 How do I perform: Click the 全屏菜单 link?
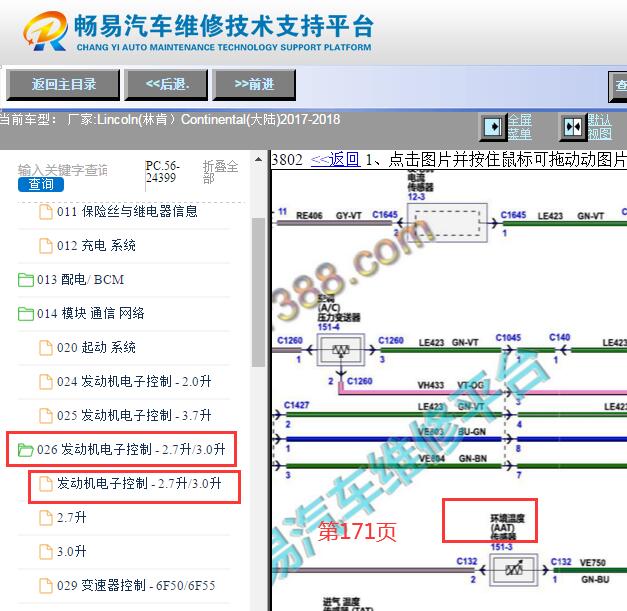[520, 126]
